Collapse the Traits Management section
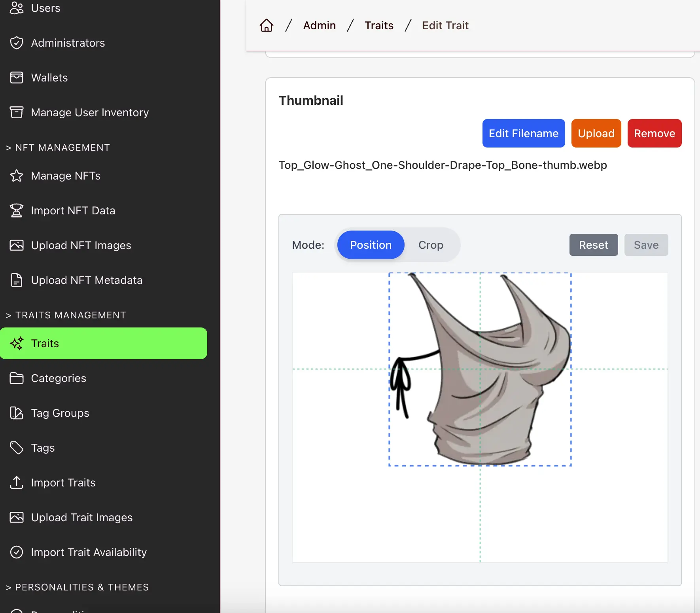Image resolution: width=700 pixels, height=613 pixels. click(x=66, y=315)
